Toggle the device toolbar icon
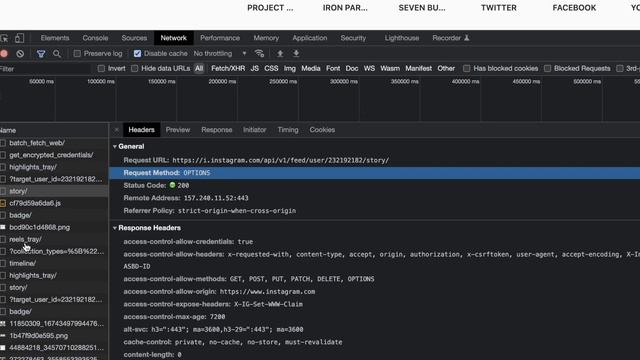Viewport: 640px width, 360px height. coord(19,38)
